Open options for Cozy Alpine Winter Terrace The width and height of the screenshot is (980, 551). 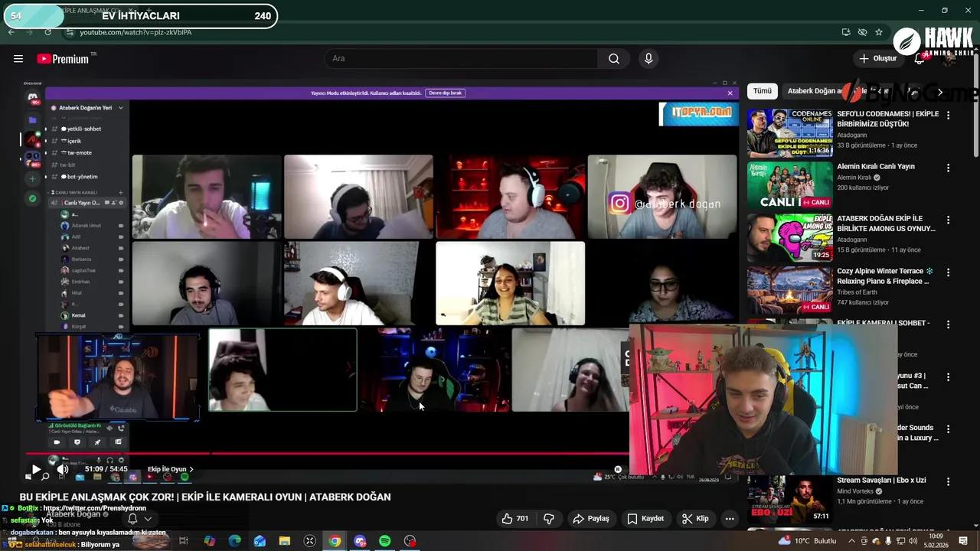[948, 272]
